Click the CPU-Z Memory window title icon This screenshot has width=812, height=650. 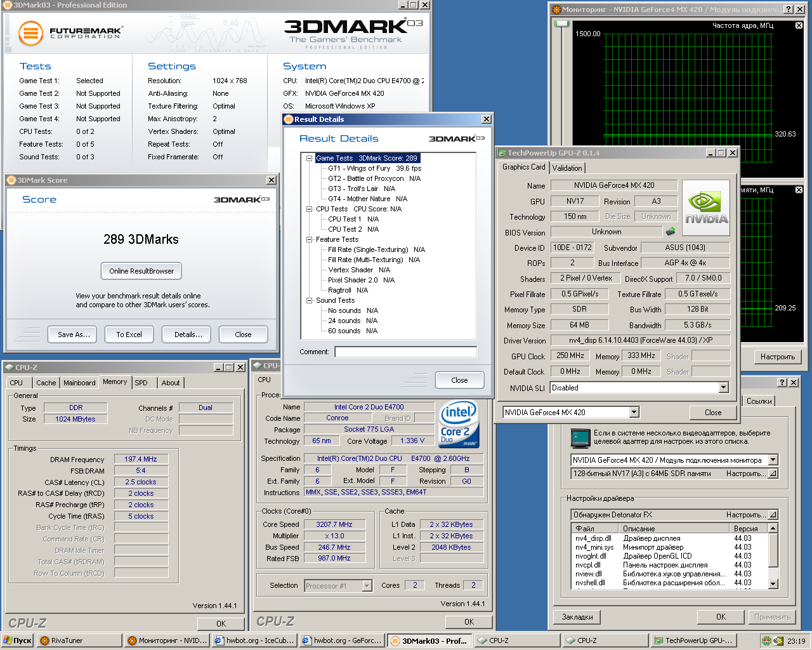(9, 367)
